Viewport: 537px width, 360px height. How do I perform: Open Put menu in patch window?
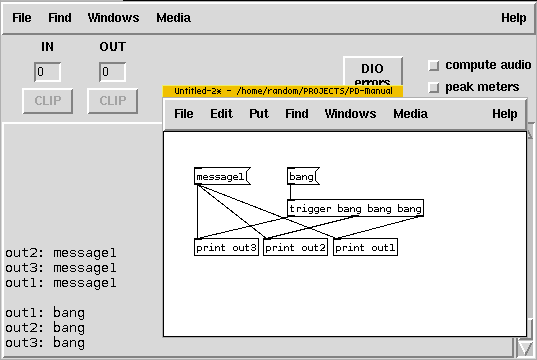[x=259, y=114]
